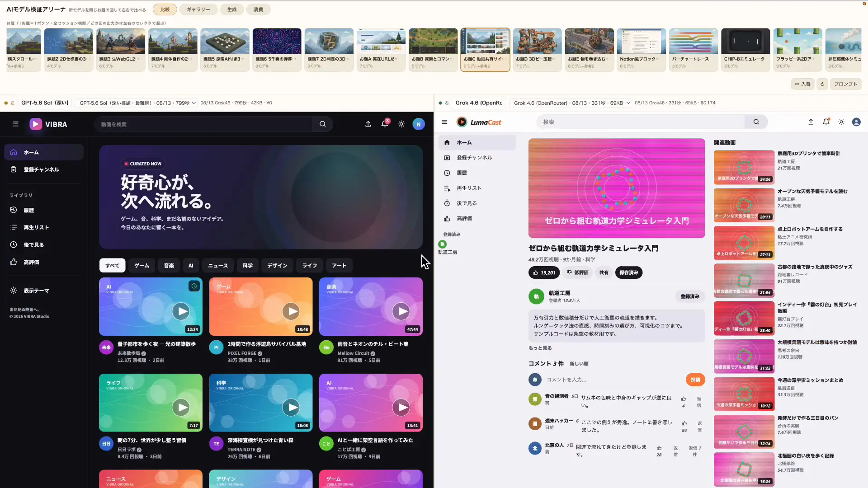Click 返信 on 青の観測者 comment
The width and height of the screenshot is (868, 488).
[x=699, y=402]
